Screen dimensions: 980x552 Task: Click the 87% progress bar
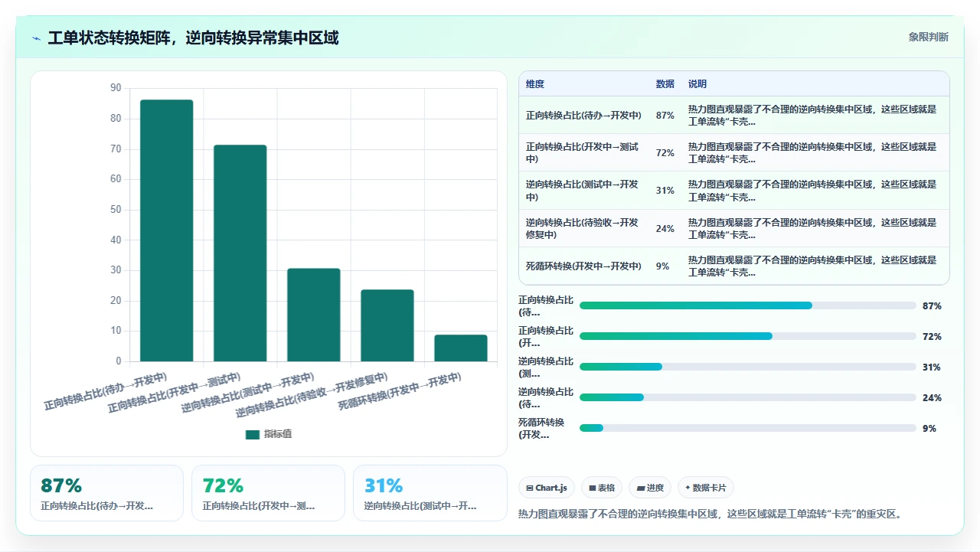[748, 305]
